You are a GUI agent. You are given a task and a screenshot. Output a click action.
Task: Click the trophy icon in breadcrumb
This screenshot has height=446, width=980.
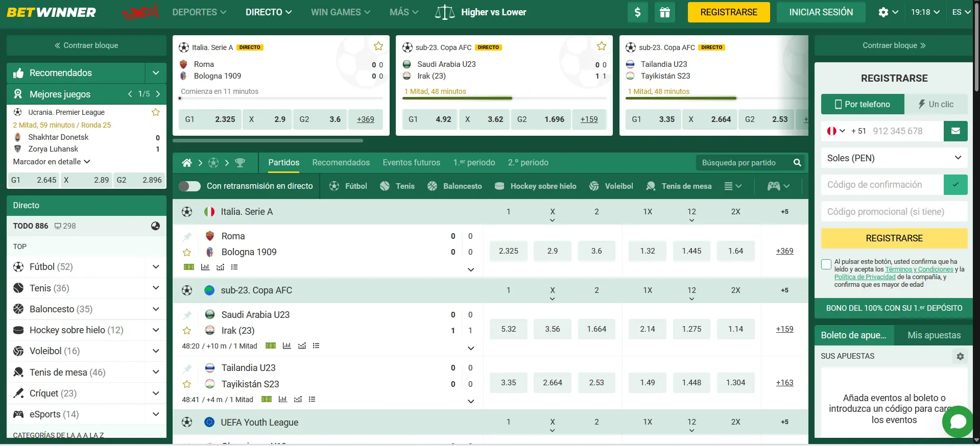tap(240, 163)
